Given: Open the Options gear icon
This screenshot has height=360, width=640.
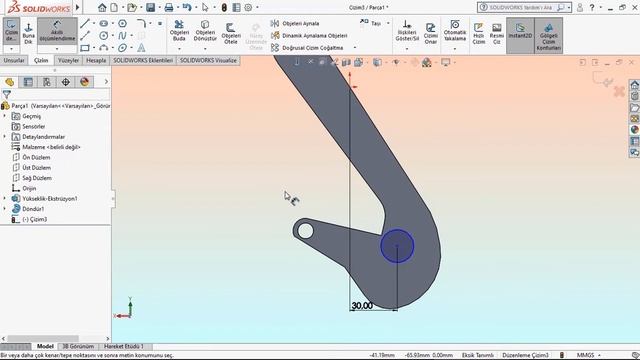Looking at the screenshot, I should pos(248,7).
